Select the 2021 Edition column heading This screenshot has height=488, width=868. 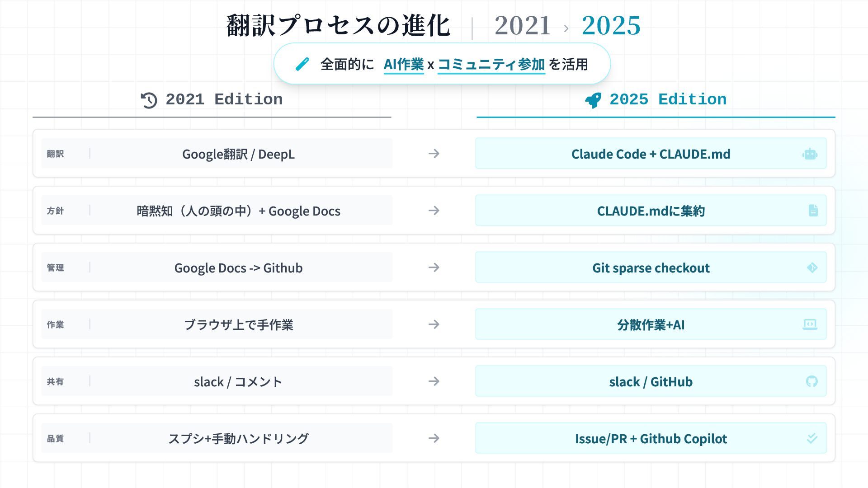point(224,99)
